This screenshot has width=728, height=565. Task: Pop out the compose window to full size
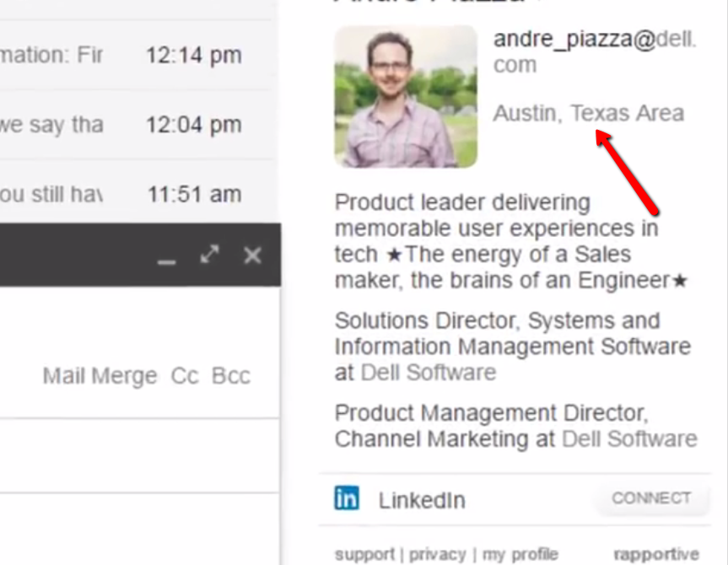[x=210, y=255]
